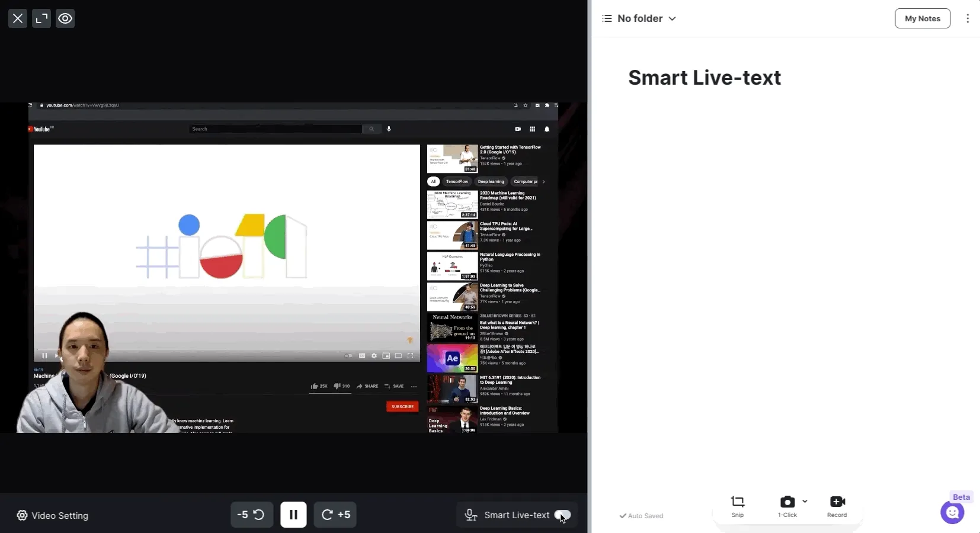Open the My Notes page
The image size is (980, 533).
point(923,18)
